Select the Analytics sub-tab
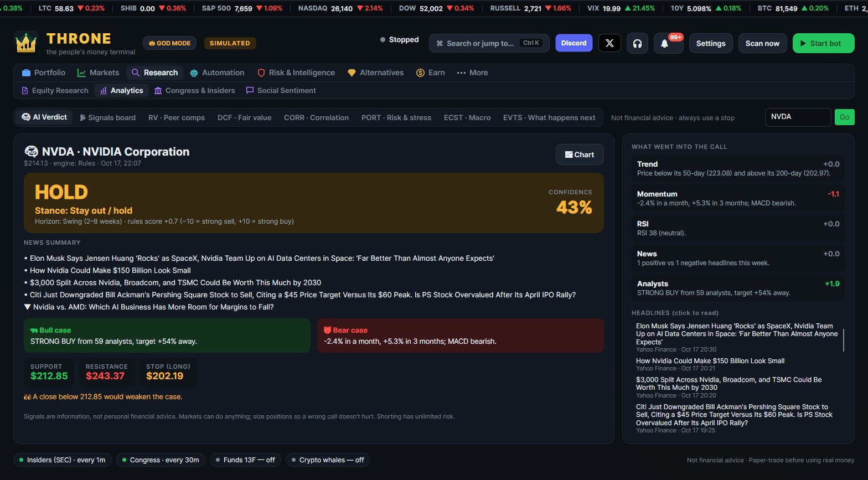Screen dimensions: 868x480 [122, 90]
